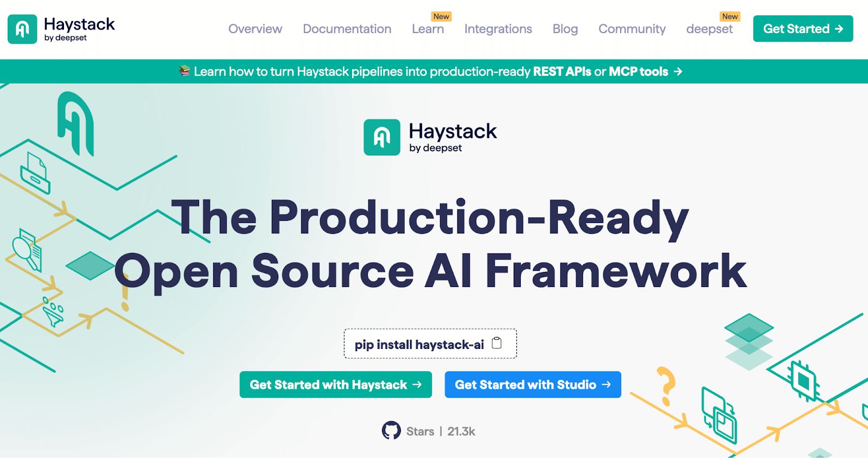
Task: Click Get Started with Haystack button
Action: tap(335, 385)
